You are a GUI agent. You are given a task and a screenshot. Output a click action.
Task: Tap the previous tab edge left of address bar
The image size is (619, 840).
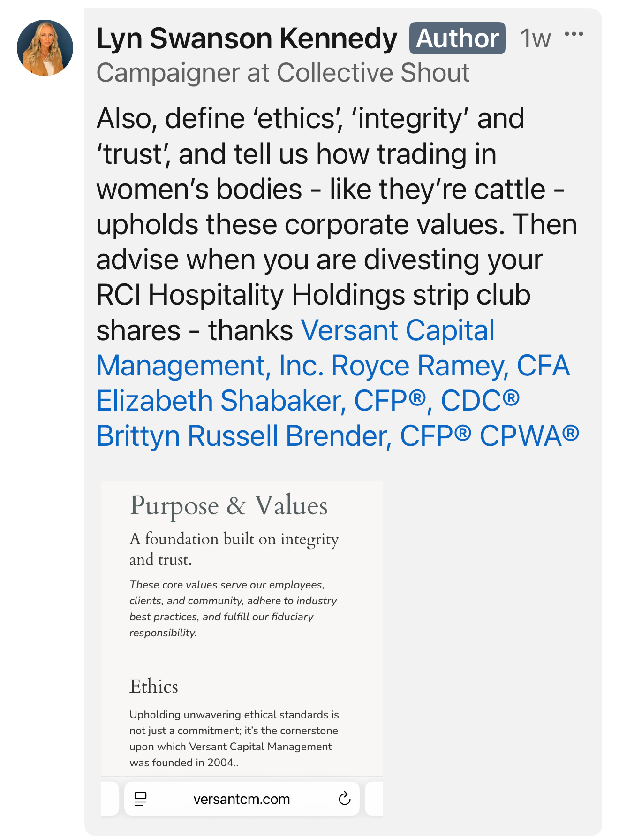coord(110,799)
